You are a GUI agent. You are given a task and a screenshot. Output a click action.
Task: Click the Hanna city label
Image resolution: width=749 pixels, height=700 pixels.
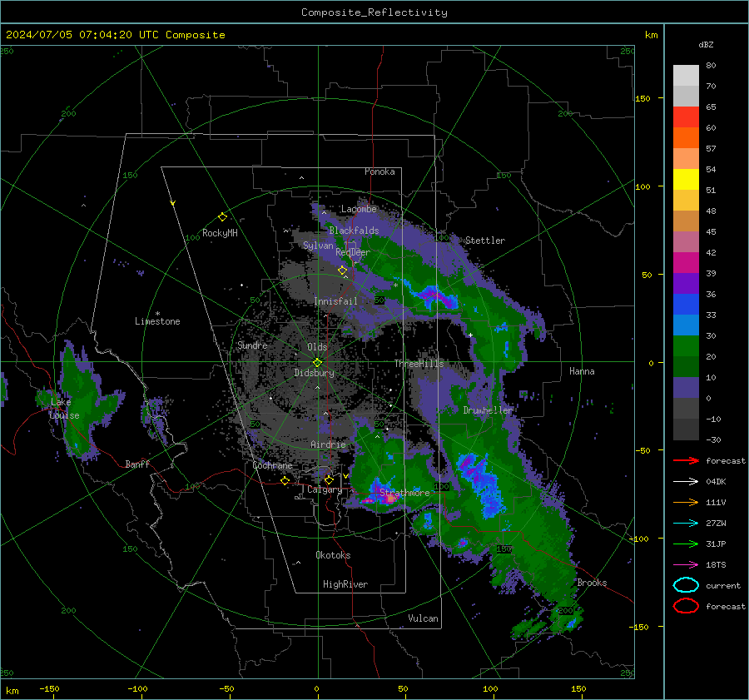[582, 371]
